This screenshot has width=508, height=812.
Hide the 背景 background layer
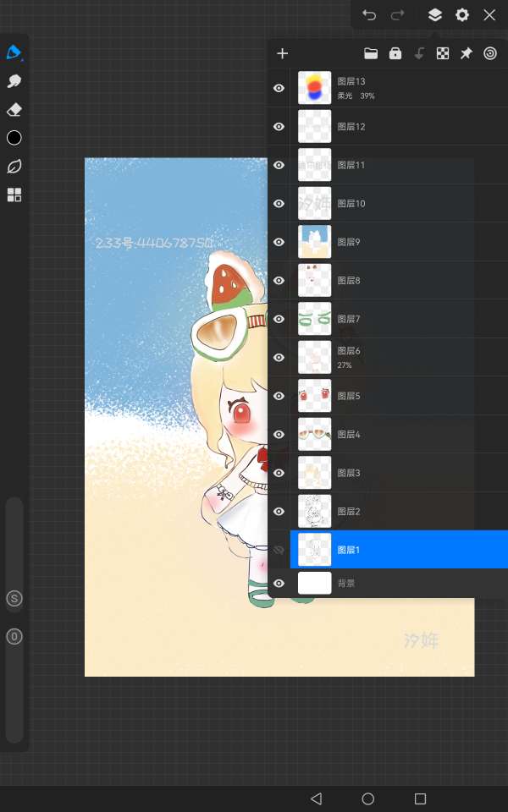click(279, 583)
